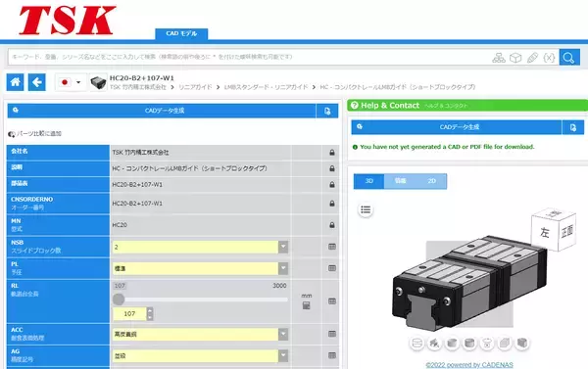Screen dimensions: 588x369
Task: Open the HC コンパクトレール breadcrumb link
Action: 398,87
